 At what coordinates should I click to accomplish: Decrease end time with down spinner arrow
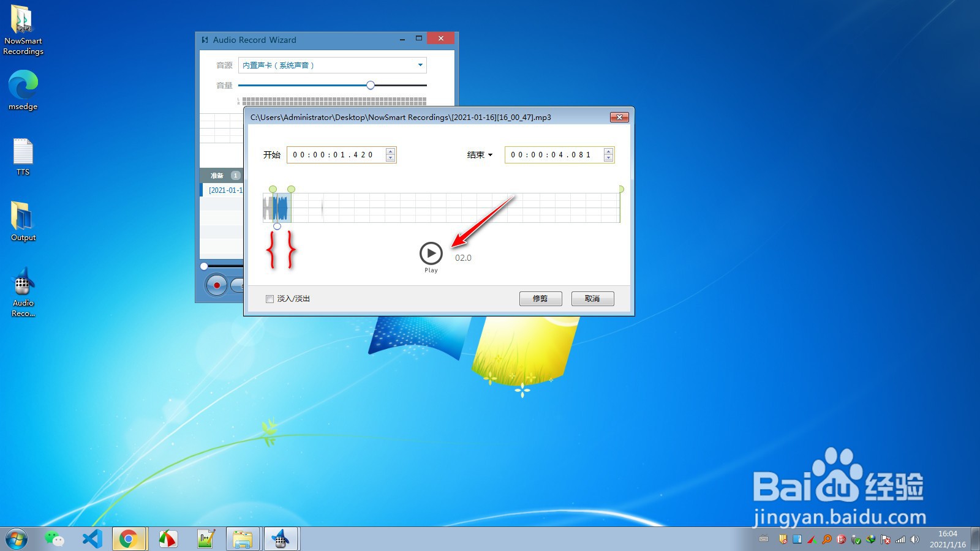608,159
